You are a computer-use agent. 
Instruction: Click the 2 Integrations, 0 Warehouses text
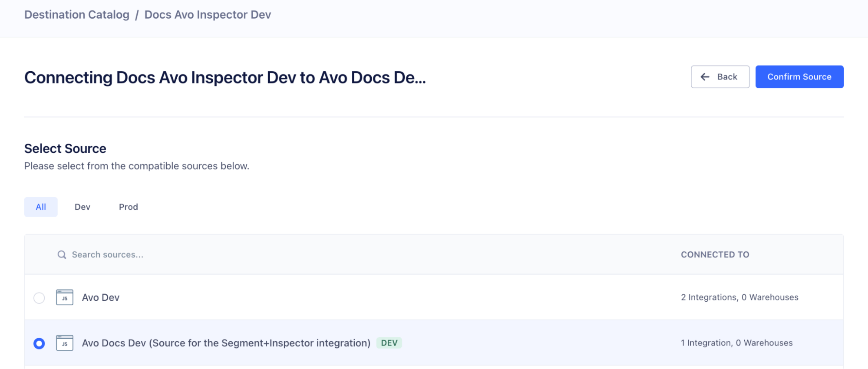coord(739,297)
